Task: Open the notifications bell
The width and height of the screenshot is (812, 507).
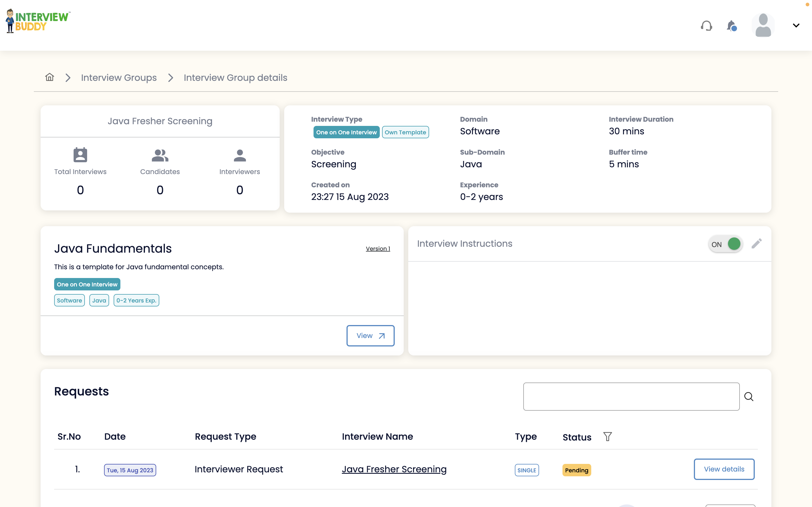Action: pos(731,25)
